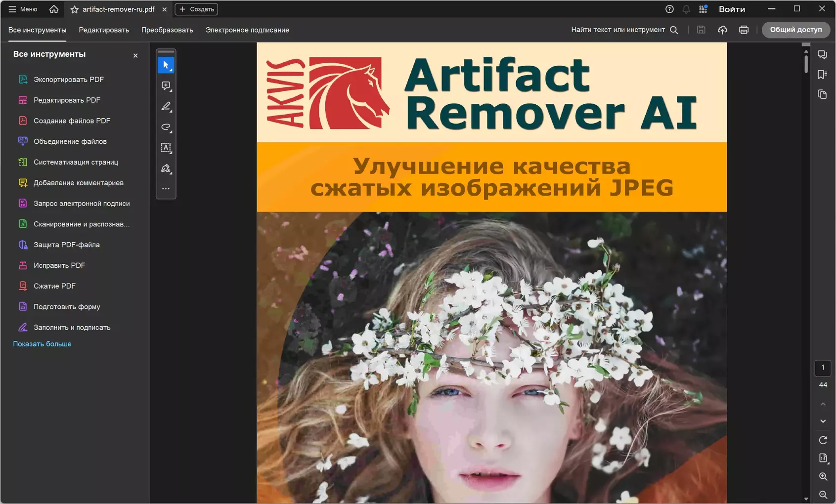Open the Преобразовать tab
This screenshot has width=836, height=504.
coord(167,30)
